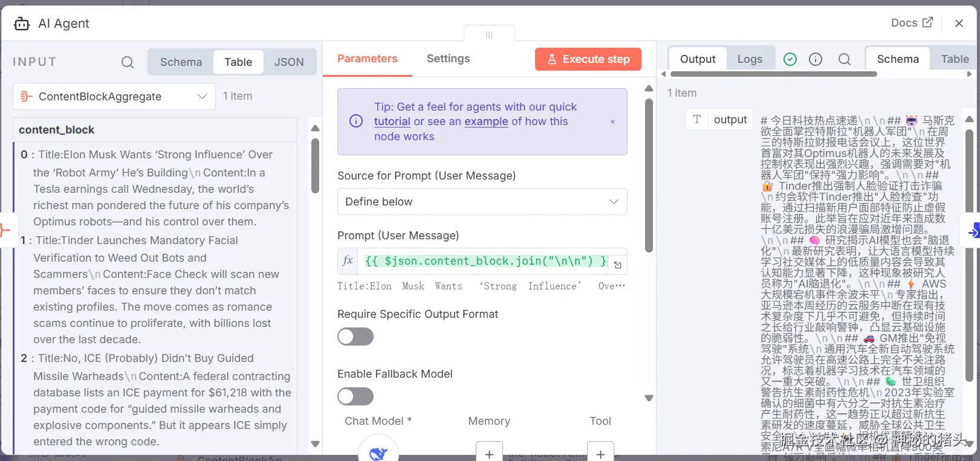Click the input panel vertical scrollbar
This screenshot has height=461, width=980.
tap(315, 166)
